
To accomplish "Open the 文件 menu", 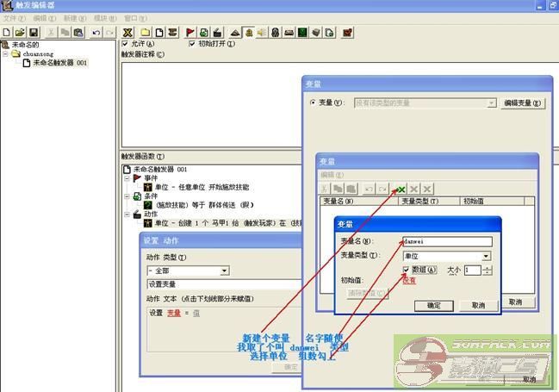I will [9, 17].
